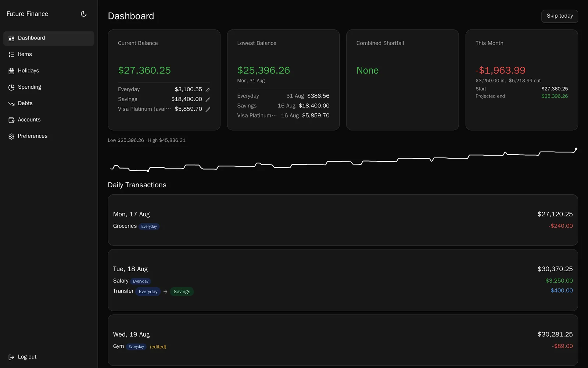Image resolution: width=588 pixels, height=368 pixels.
Task: Click the Groceries transaction name
Action: (x=125, y=226)
